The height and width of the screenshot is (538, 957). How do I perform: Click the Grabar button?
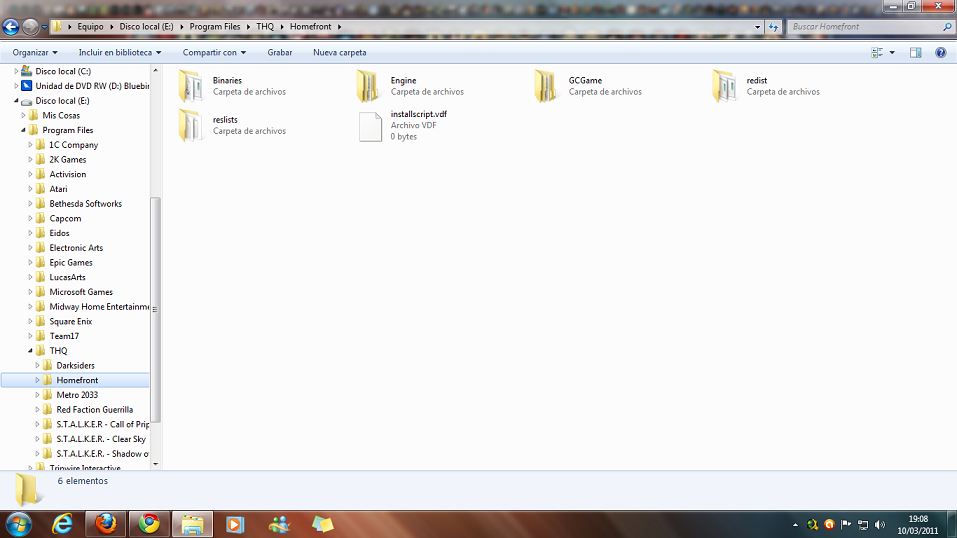pos(280,53)
